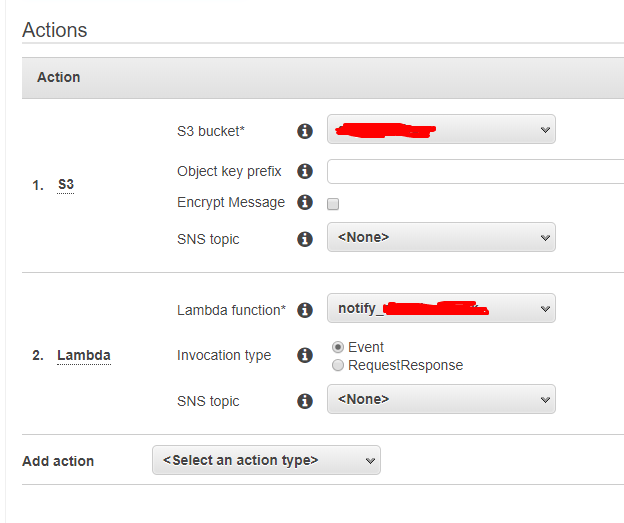Click info icon next to Encrypt Message
Image resolution: width=624 pixels, height=523 pixels.
pyautogui.click(x=305, y=202)
